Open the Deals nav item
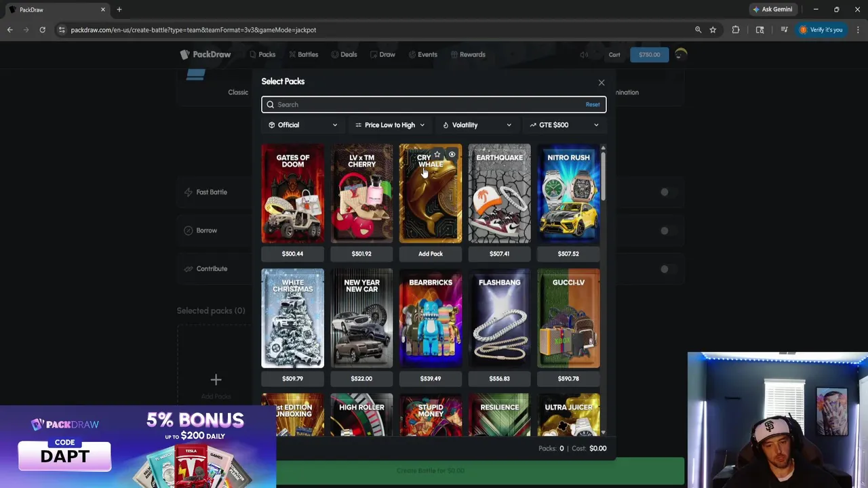Image resolution: width=868 pixels, height=488 pixels. [x=344, y=54]
